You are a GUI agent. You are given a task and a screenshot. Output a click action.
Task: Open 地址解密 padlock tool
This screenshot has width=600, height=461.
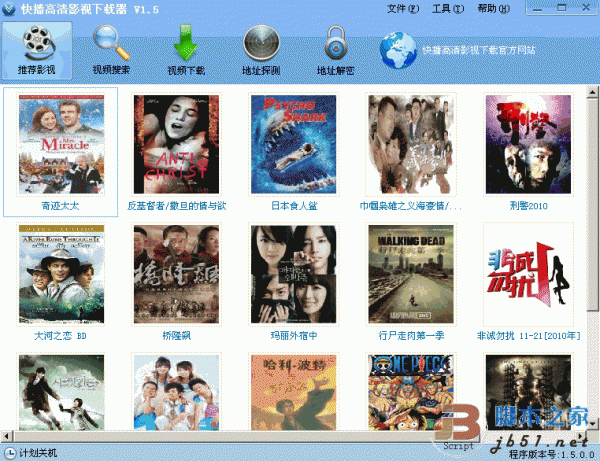(336, 51)
